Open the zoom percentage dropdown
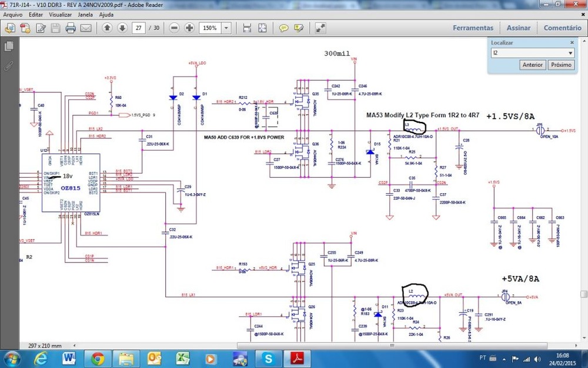This screenshot has width=588, height=368. coord(227,28)
